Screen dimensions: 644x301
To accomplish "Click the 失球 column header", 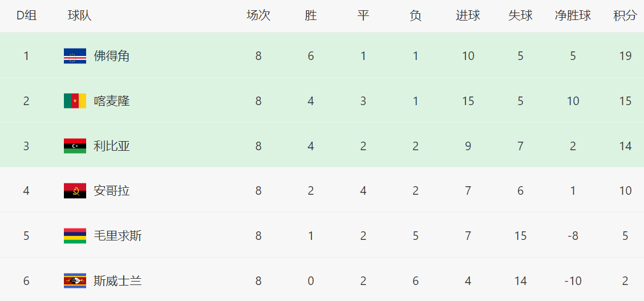I will click(x=520, y=15).
